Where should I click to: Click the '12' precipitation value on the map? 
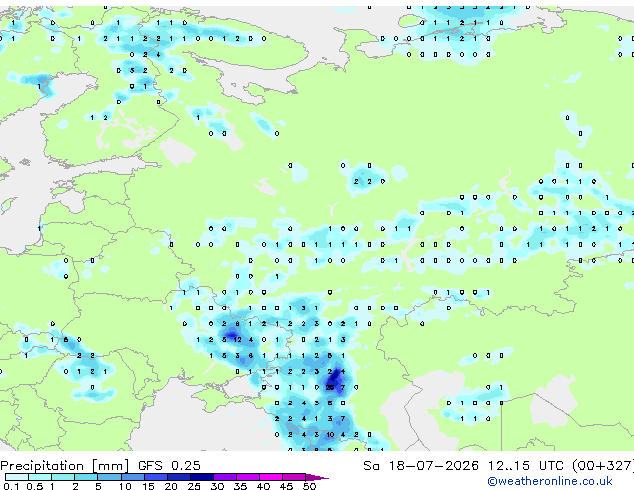tap(237, 340)
